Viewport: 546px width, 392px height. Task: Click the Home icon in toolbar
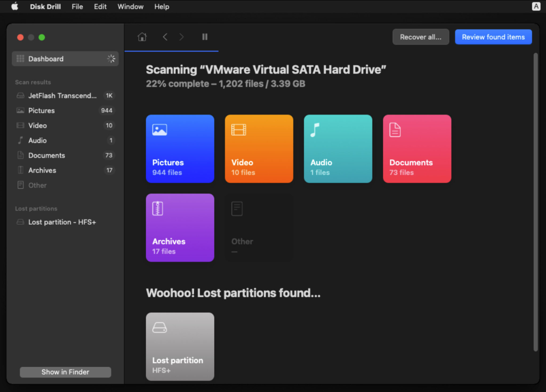142,37
